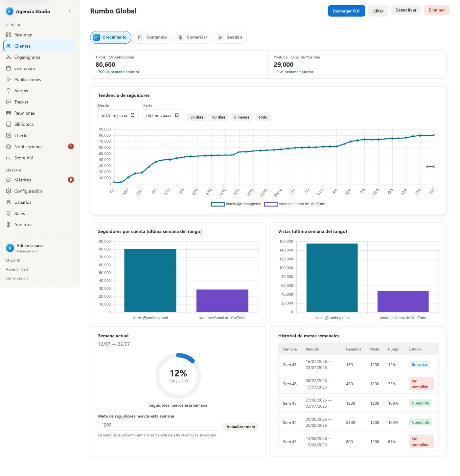
Task: Collapse the sidebar with the chevron arrow
Action: (70, 11)
